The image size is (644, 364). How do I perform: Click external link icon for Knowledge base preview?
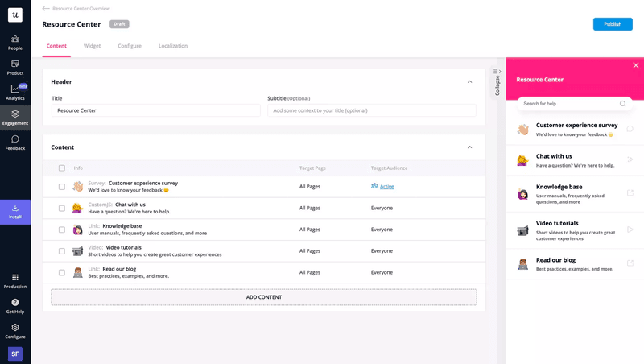[630, 193]
